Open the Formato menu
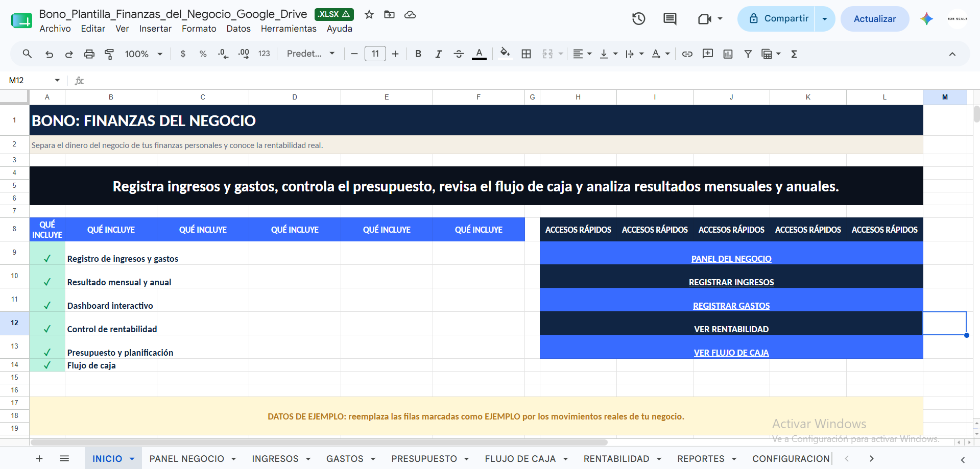980x469 pixels. point(199,29)
